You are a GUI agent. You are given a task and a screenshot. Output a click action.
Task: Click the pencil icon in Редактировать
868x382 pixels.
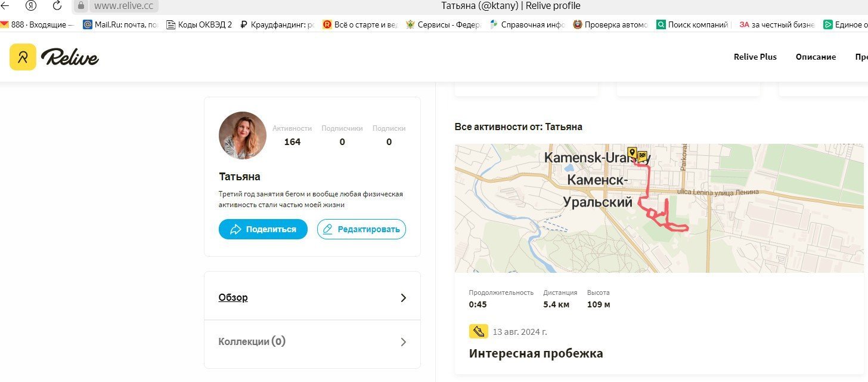pos(327,229)
